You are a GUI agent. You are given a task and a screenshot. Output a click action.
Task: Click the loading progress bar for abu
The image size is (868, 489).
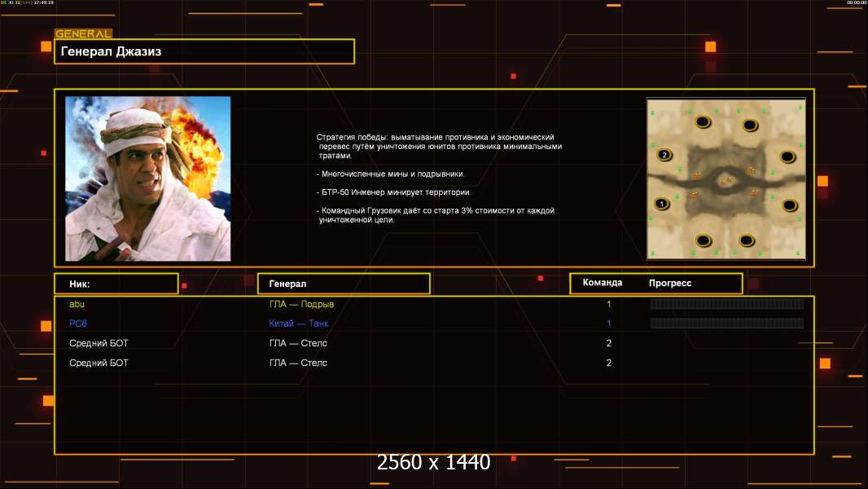pos(727,303)
